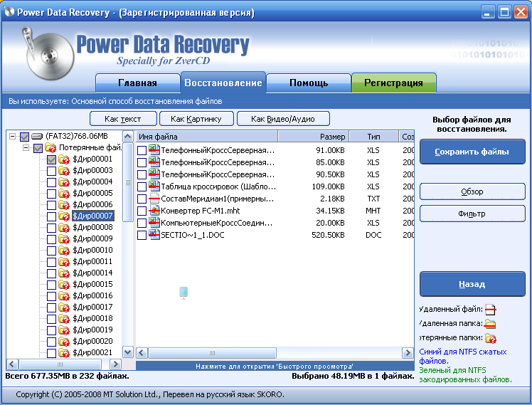Click the TXT icon of СоставМеридиан1 file
The width and height of the screenshot is (532, 405).
[154, 199]
